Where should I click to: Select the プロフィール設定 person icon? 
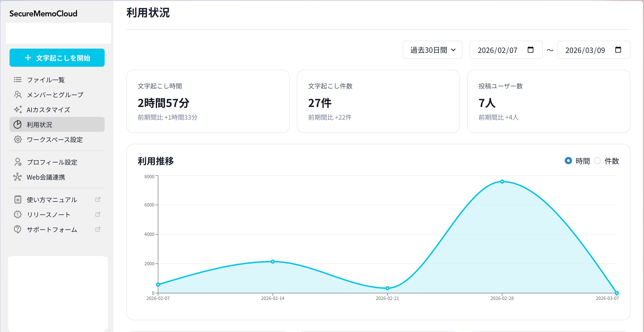(x=17, y=162)
